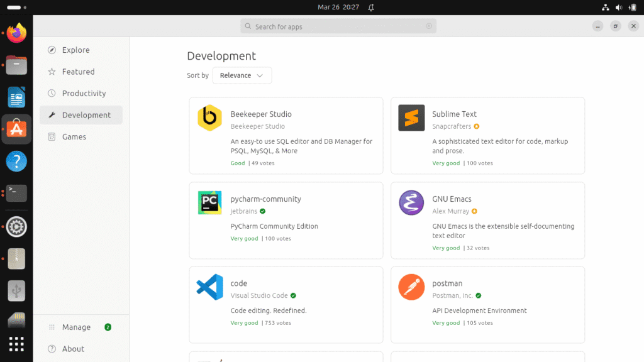
Task: Open the code app title
Action: tap(238, 283)
